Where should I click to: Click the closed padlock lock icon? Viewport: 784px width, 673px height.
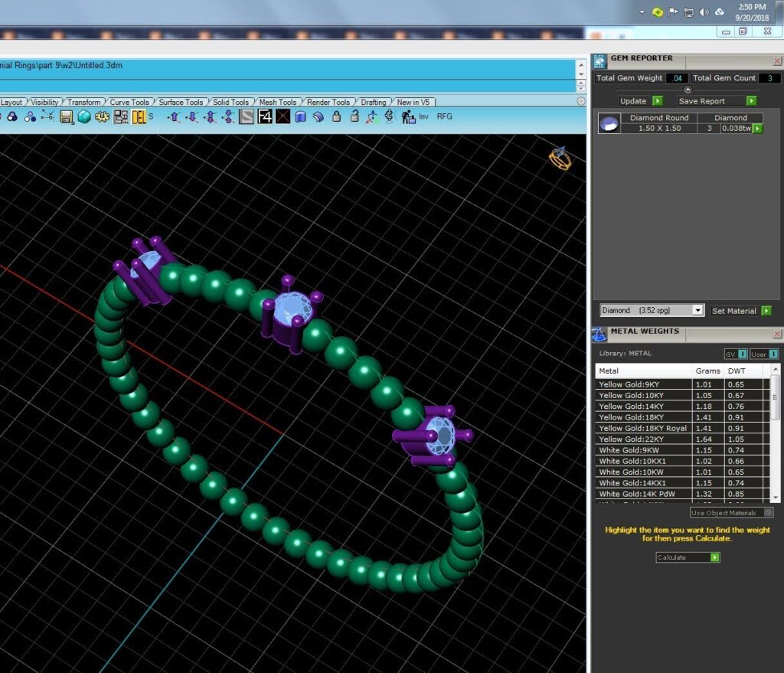[337, 116]
